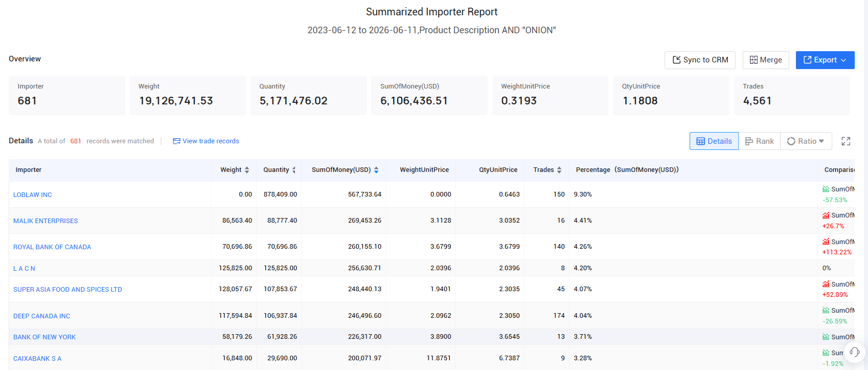Open fullscreen view of the details table
The height and width of the screenshot is (370, 868).
coord(846,141)
